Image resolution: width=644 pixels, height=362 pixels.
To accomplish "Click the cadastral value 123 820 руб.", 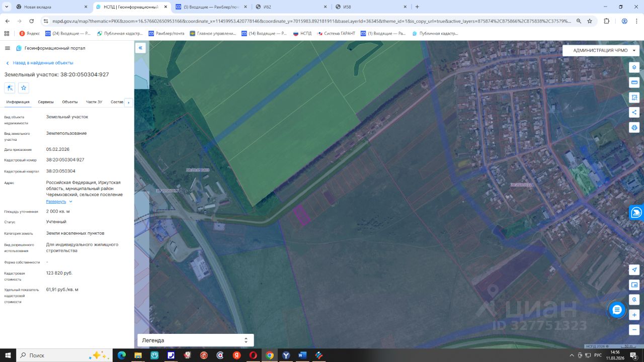I will click(59, 273).
